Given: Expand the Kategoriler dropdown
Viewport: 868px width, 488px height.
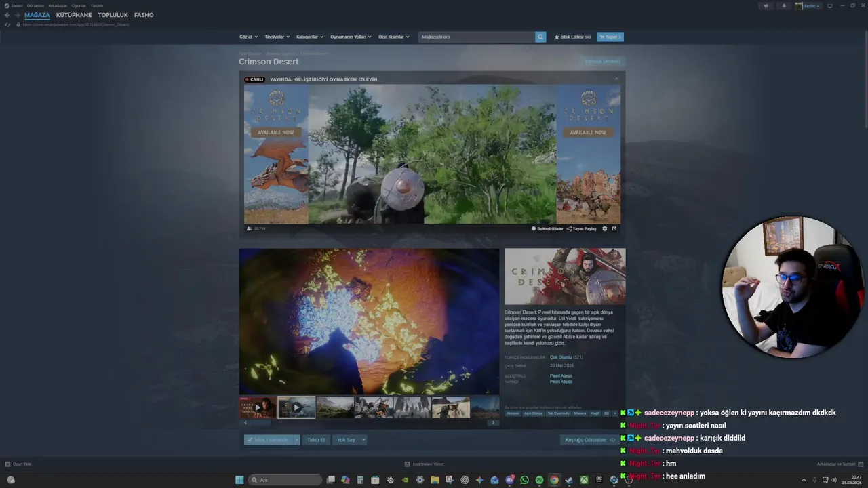Looking at the screenshot, I should 310,37.
